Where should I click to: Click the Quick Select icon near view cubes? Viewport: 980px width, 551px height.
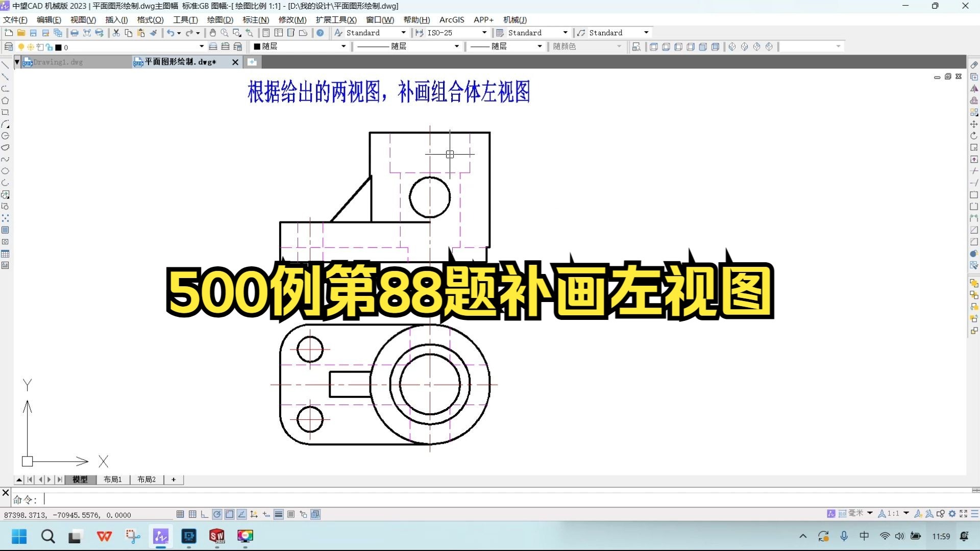click(636, 46)
